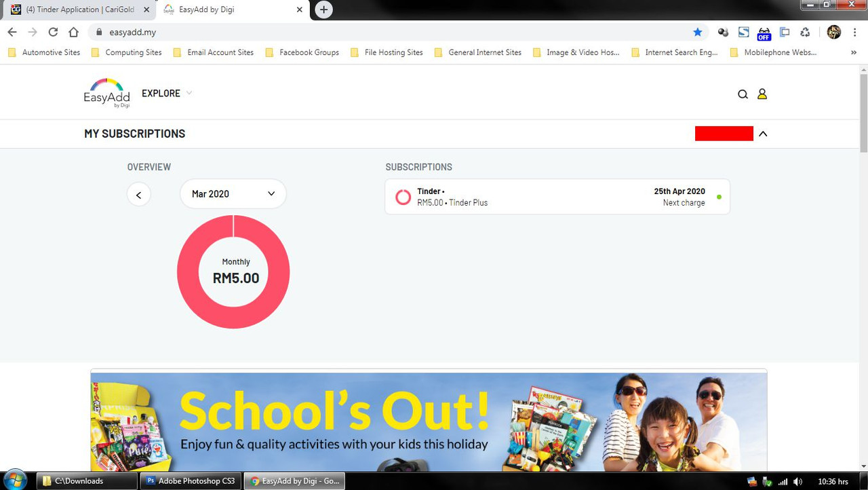Image resolution: width=868 pixels, height=490 pixels.
Task: Click the OVERVIEW heading
Action: tap(149, 167)
